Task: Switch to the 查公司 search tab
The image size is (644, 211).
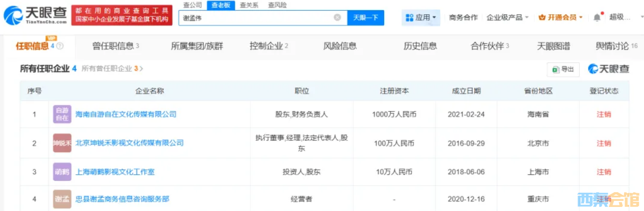Action: (192, 5)
